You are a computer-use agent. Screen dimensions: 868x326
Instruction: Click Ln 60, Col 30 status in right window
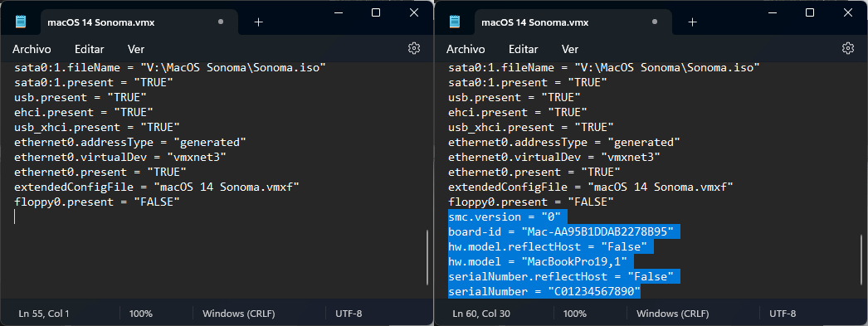click(481, 314)
